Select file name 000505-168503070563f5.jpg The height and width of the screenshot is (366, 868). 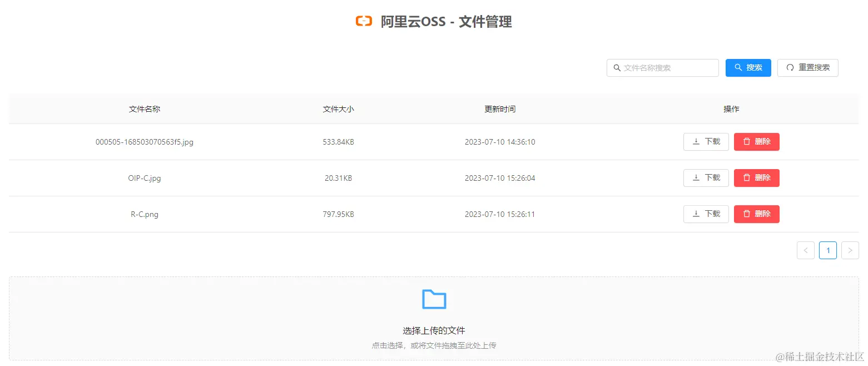(145, 142)
